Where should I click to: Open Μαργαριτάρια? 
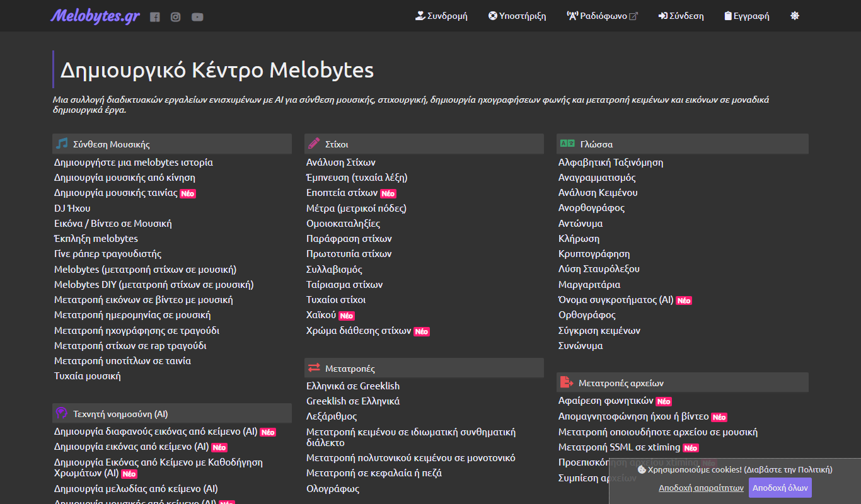pyautogui.click(x=589, y=284)
